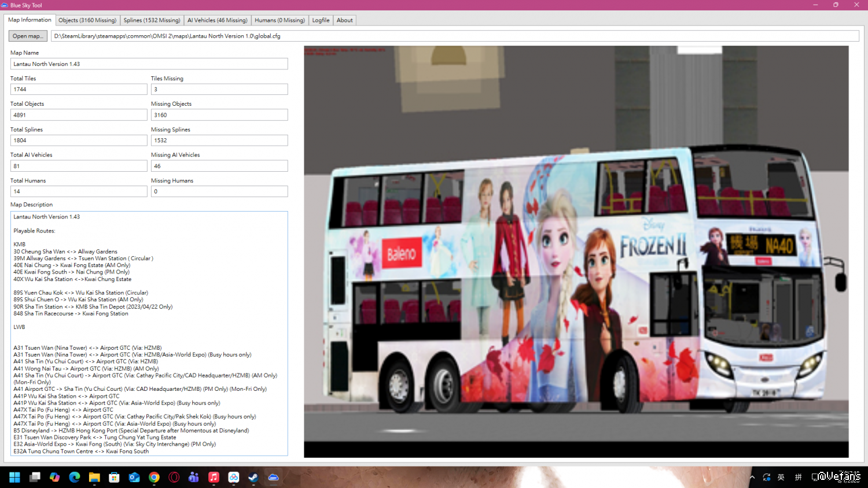Click the Map Name field
868x488 pixels.
[149, 64]
